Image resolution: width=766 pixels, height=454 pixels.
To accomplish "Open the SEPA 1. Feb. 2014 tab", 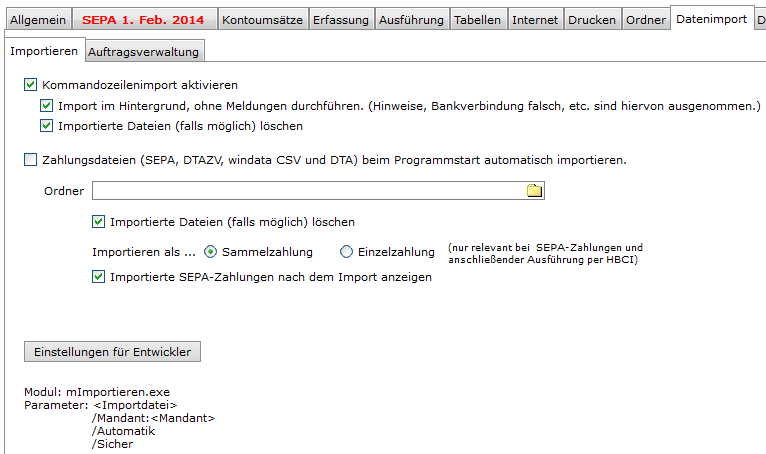I will click(x=144, y=20).
